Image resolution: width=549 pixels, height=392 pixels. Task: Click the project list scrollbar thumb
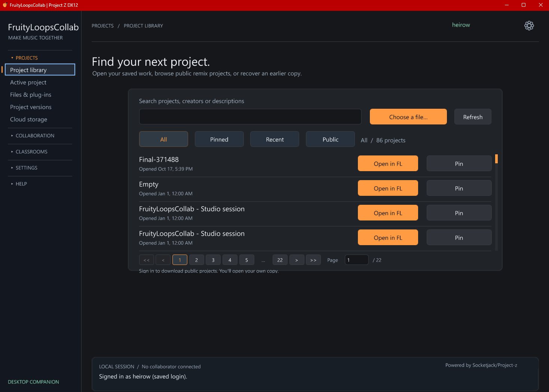click(x=496, y=159)
